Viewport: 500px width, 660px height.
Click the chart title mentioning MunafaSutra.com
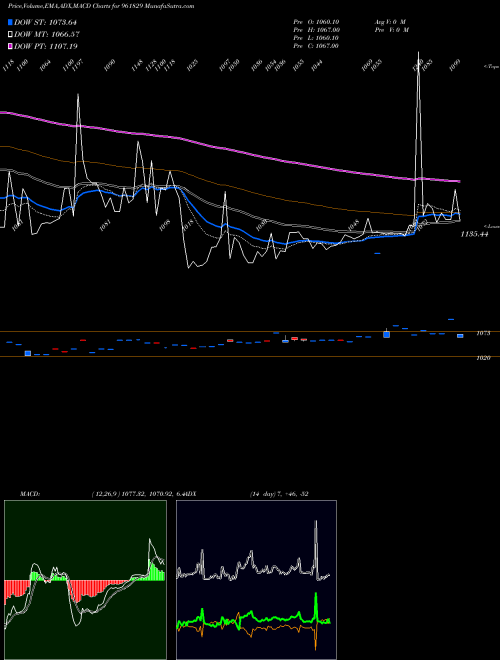(101, 7)
